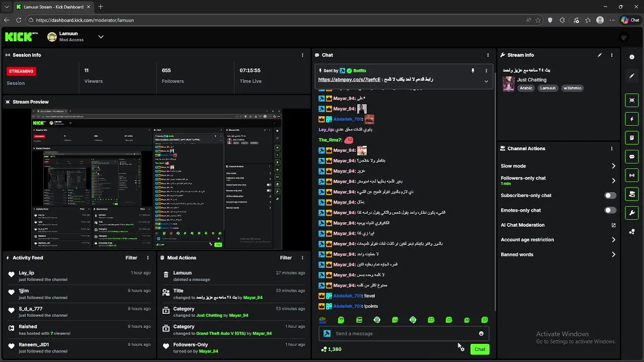Click the info icon in right sidebar

pyautogui.click(x=632, y=57)
